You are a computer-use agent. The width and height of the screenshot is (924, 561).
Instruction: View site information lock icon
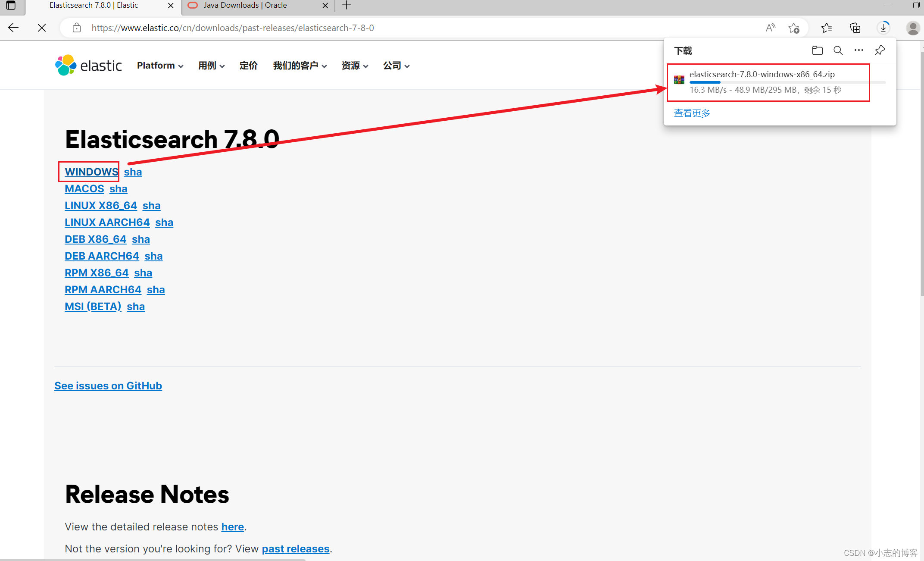77,28
